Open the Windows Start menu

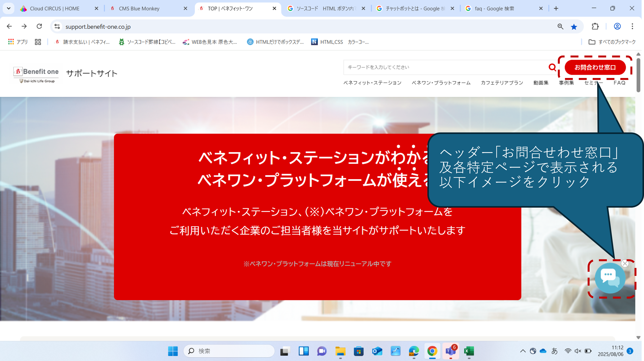(x=173, y=351)
